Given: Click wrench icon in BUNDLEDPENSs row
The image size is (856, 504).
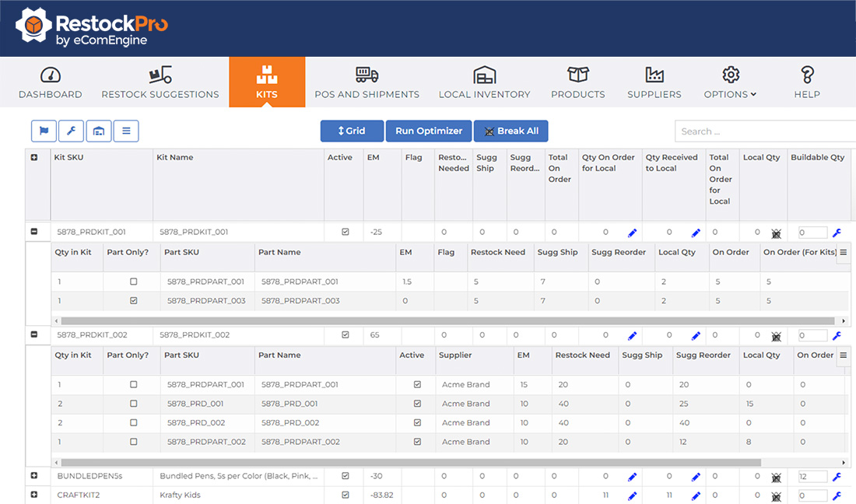Looking at the screenshot, I should [x=837, y=476].
